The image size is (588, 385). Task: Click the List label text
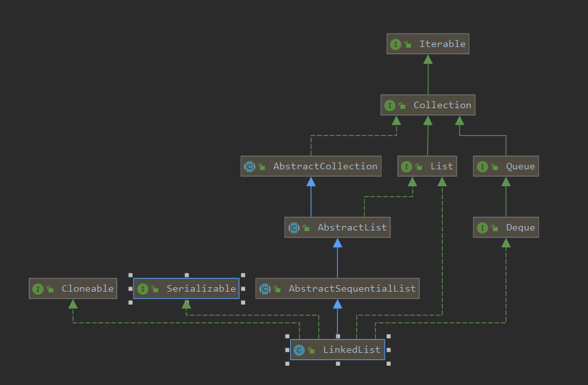[x=441, y=166]
